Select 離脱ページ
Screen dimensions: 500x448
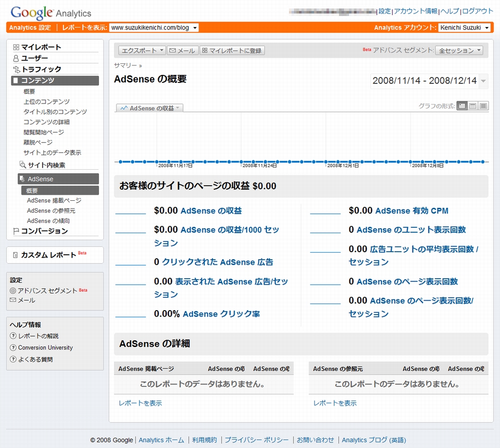point(37,142)
